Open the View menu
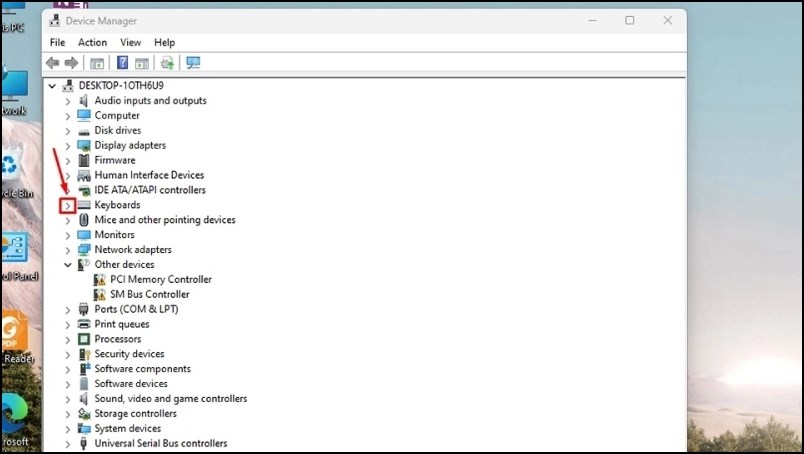This screenshot has height=454, width=804. coord(130,43)
